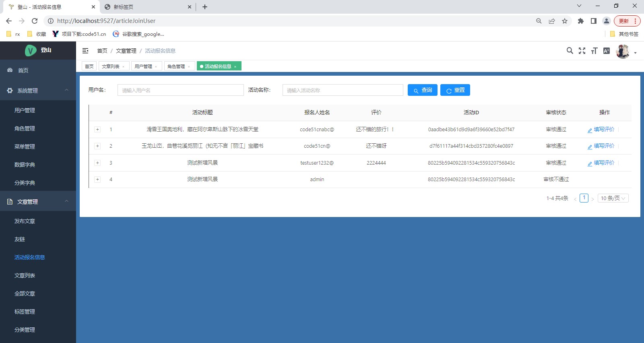Open the rx bookmark folder
The width and height of the screenshot is (644, 343).
click(x=13, y=34)
